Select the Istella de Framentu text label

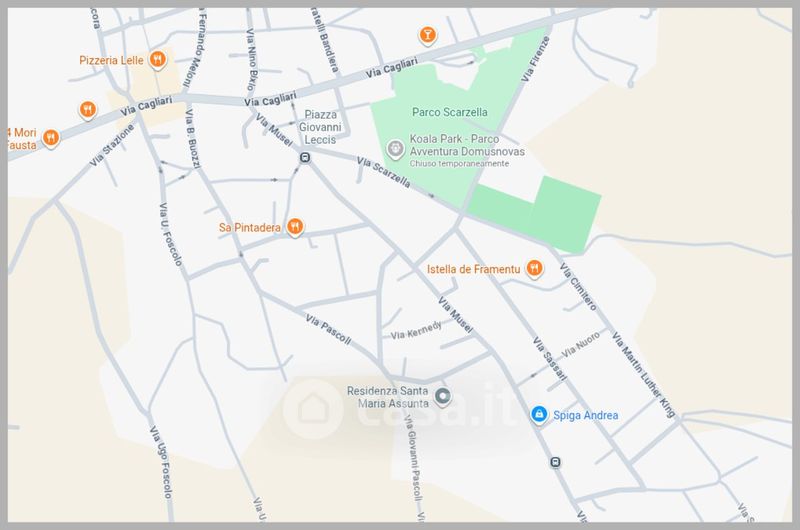click(473, 269)
